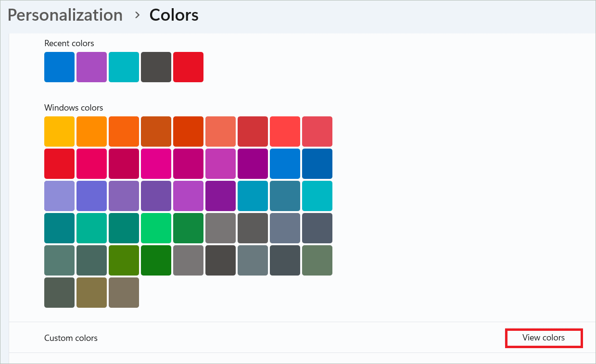The image size is (596, 364).
Task: Pick the dark orange-red swatch in first row
Action: pyautogui.click(x=188, y=131)
